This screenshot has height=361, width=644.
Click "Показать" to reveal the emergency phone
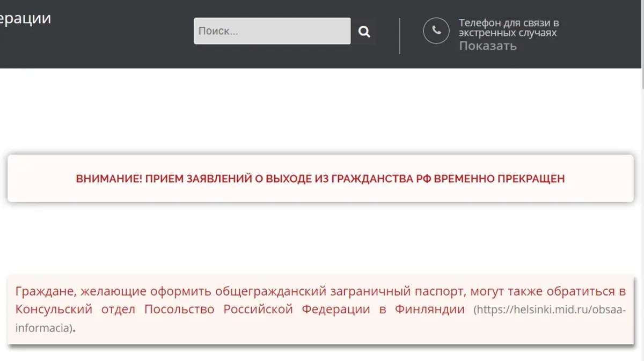pyautogui.click(x=487, y=46)
